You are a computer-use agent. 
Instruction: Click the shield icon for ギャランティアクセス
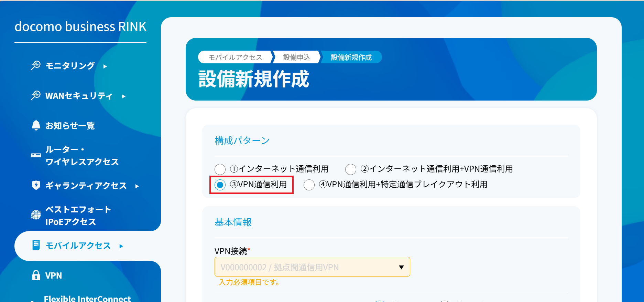tap(36, 185)
